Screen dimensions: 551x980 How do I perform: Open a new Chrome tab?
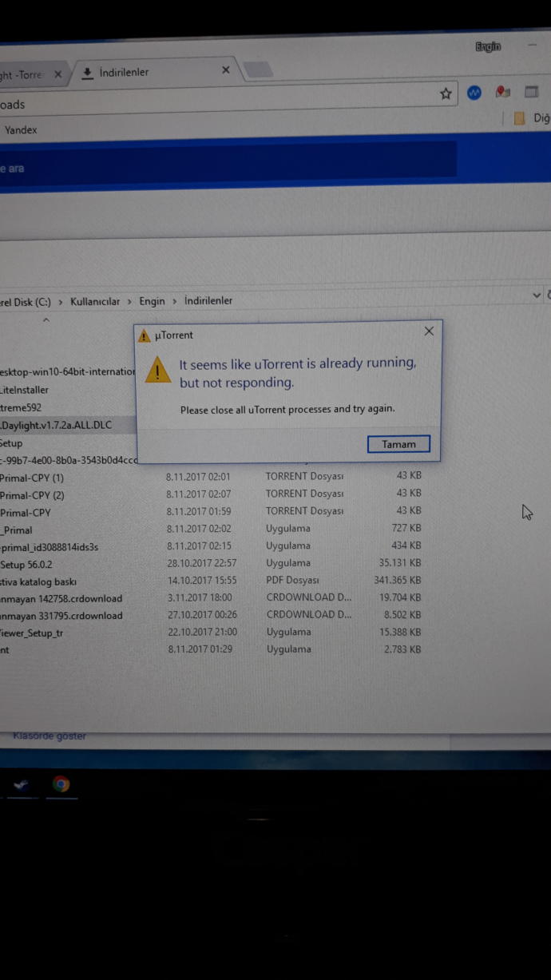click(x=257, y=69)
